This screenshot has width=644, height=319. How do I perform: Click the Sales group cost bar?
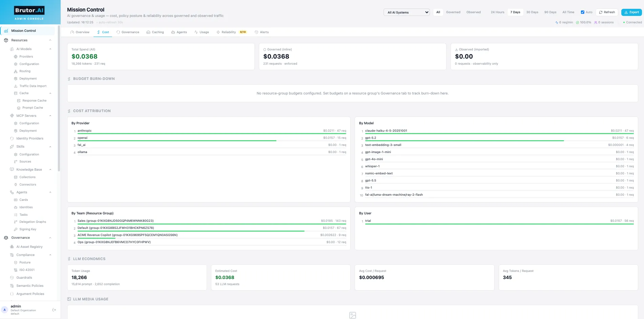tap(212, 224)
